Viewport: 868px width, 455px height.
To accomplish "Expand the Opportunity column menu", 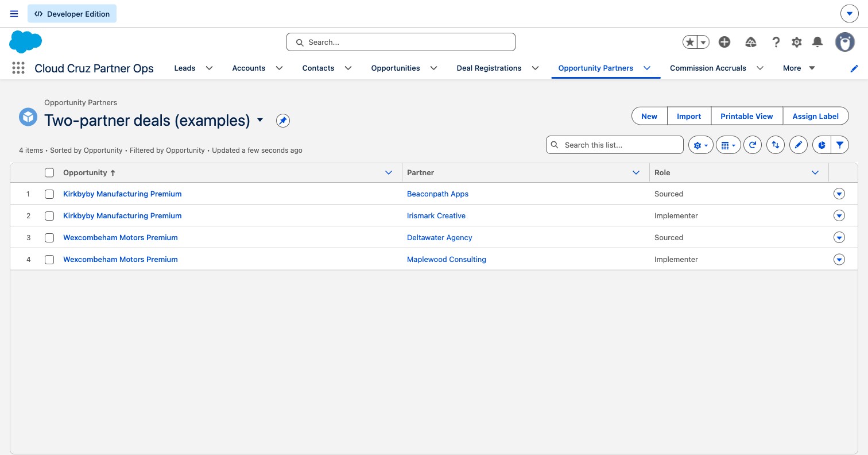I will (x=389, y=172).
